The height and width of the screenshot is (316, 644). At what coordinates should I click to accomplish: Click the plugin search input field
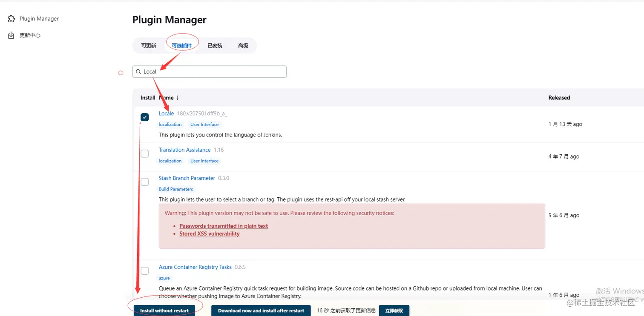click(x=210, y=71)
